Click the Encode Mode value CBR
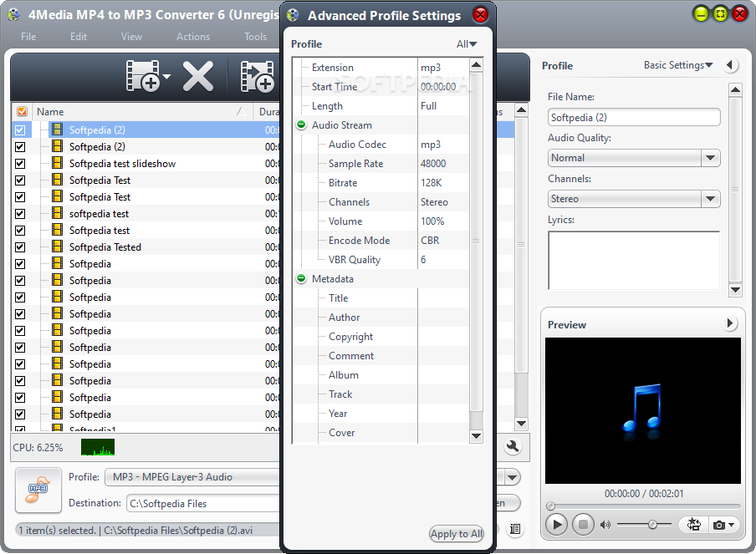 (x=430, y=241)
